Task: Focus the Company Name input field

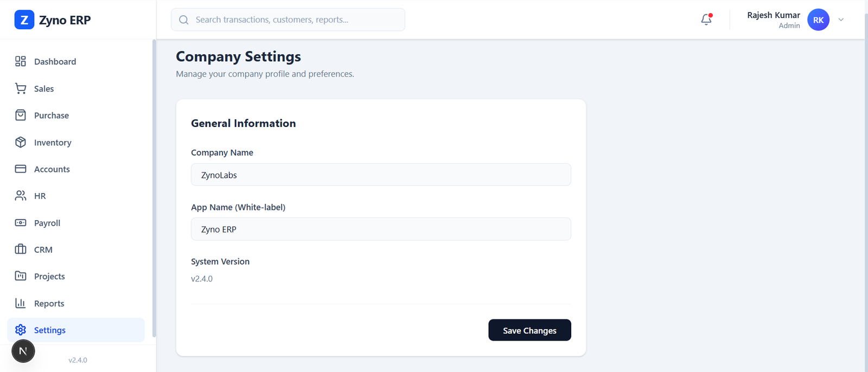Action: [x=381, y=175]
